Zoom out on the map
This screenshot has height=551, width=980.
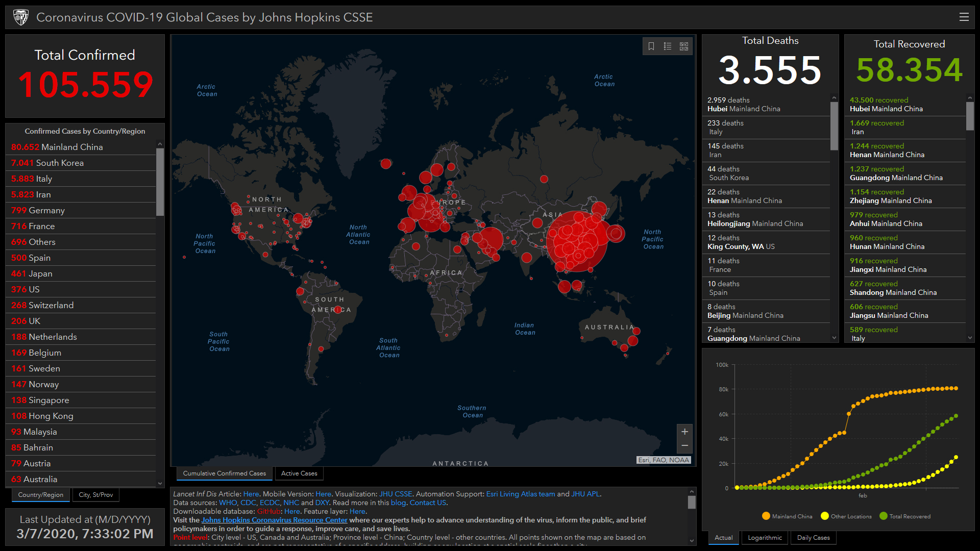coord(684,446)
